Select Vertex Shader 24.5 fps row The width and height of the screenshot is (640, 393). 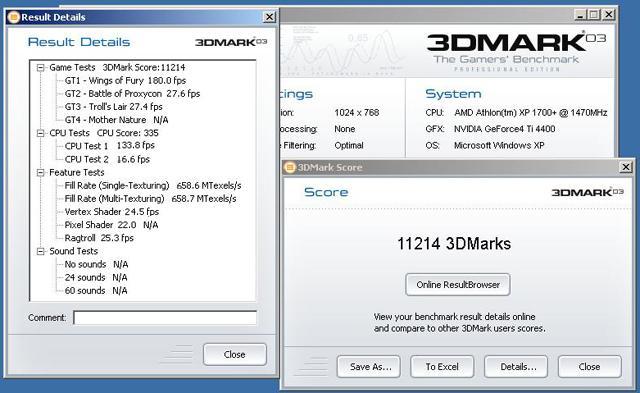pos(111,212)
